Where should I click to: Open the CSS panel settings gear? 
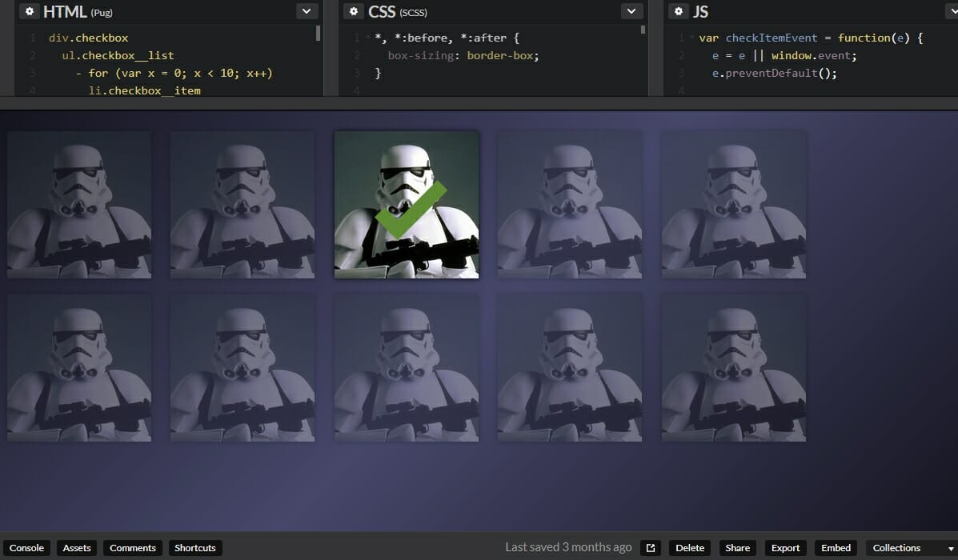[354, 11]
